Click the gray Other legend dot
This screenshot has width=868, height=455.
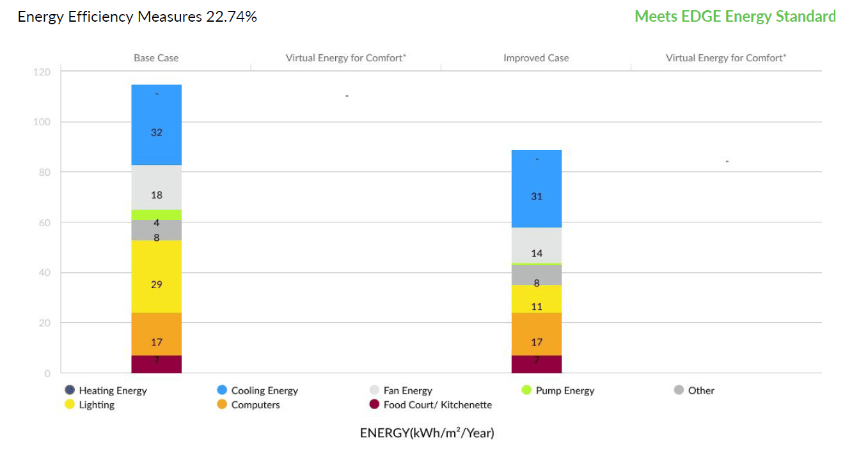[x=679, y=390]
